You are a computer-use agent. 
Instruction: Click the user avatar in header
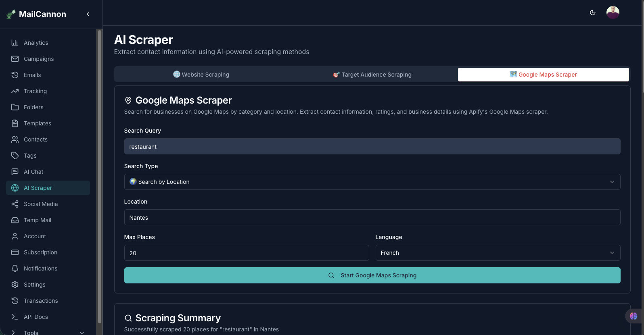point(613,12)
